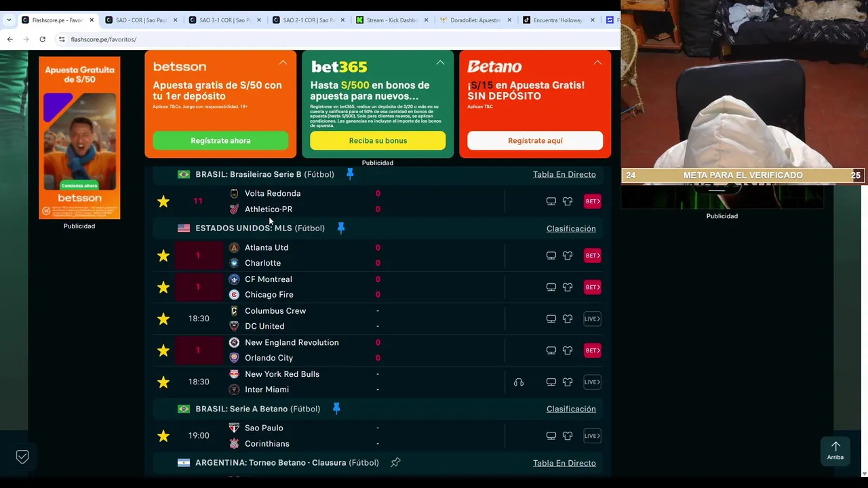Screen dimensions: 868x488
Task: Open TV icon for Sao Paulo match
Action: pos(551,436)
